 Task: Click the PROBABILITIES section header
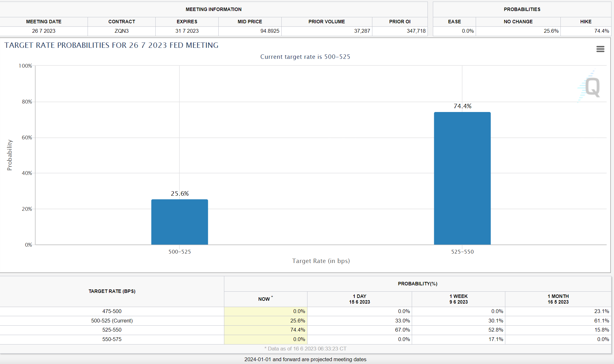coord(522,9)
